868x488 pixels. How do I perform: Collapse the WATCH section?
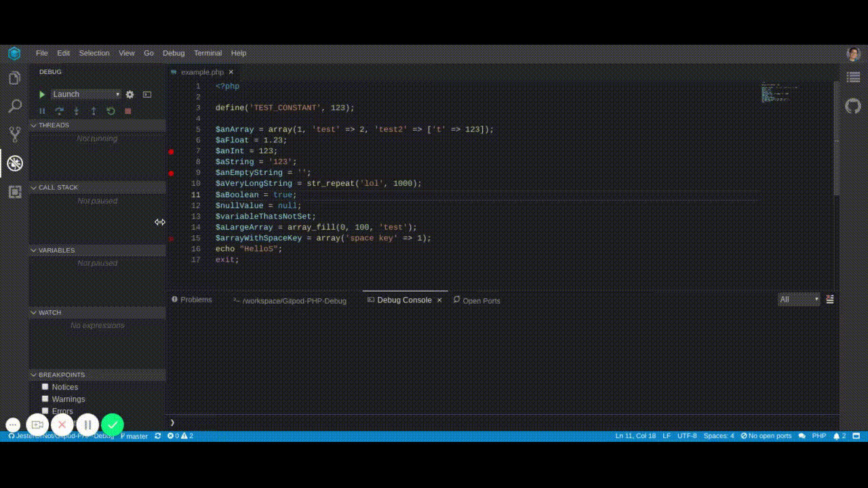97,312
